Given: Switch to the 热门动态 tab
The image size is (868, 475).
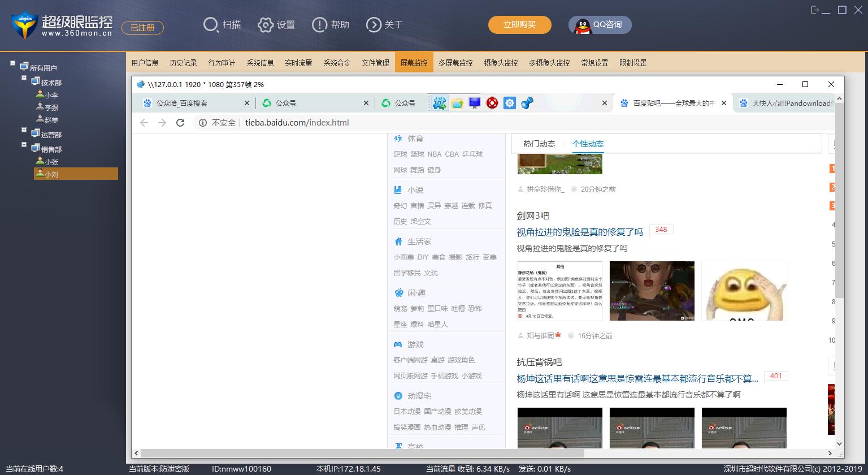Looking at the screenshot, I should pos(539,144).
